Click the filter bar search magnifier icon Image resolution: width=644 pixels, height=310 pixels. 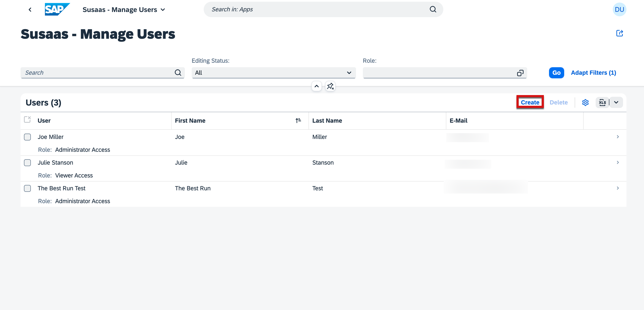click(178, 73)
